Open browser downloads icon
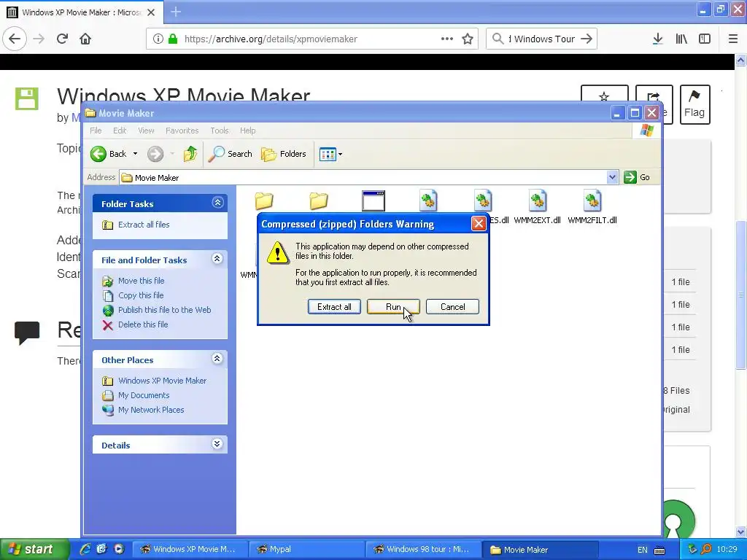The width and height of the screenshot is (747, 560). pos(657,39)
